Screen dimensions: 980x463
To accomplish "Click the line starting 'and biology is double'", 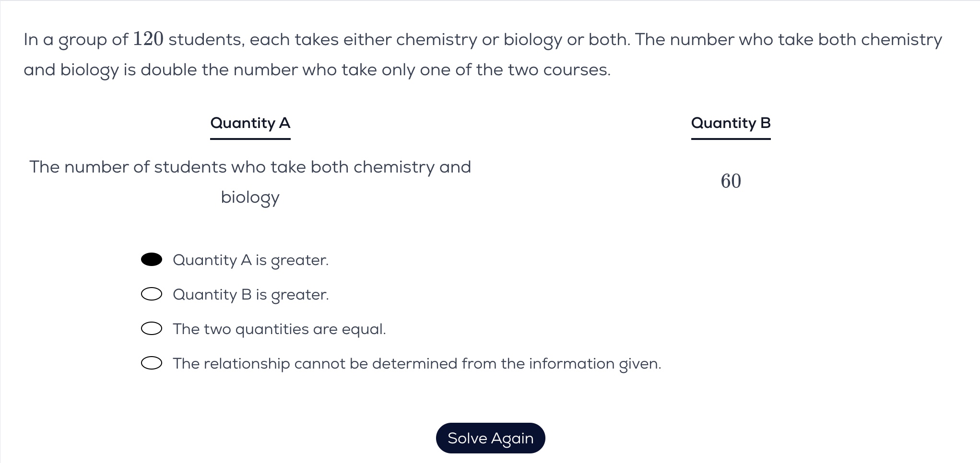I will 317,70.
